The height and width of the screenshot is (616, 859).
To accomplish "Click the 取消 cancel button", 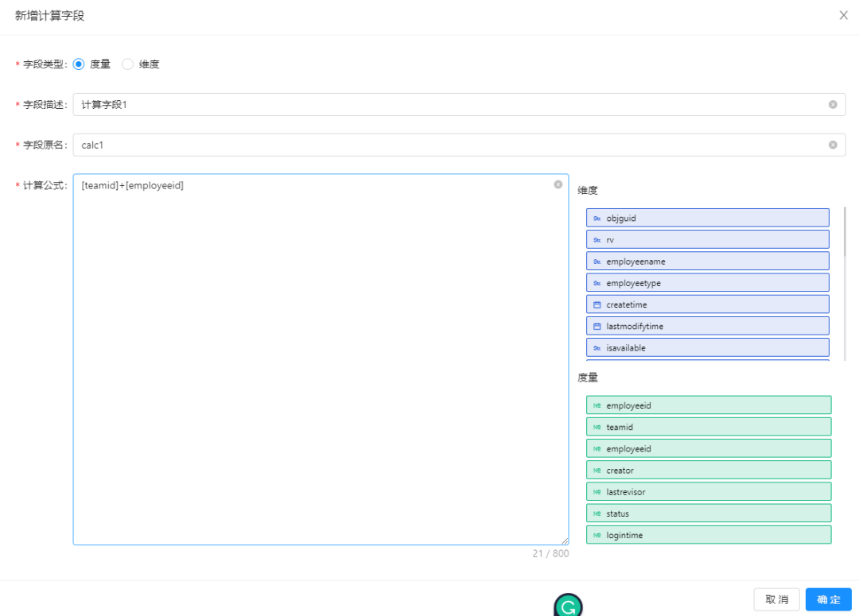I will click(x=776, y=599).
